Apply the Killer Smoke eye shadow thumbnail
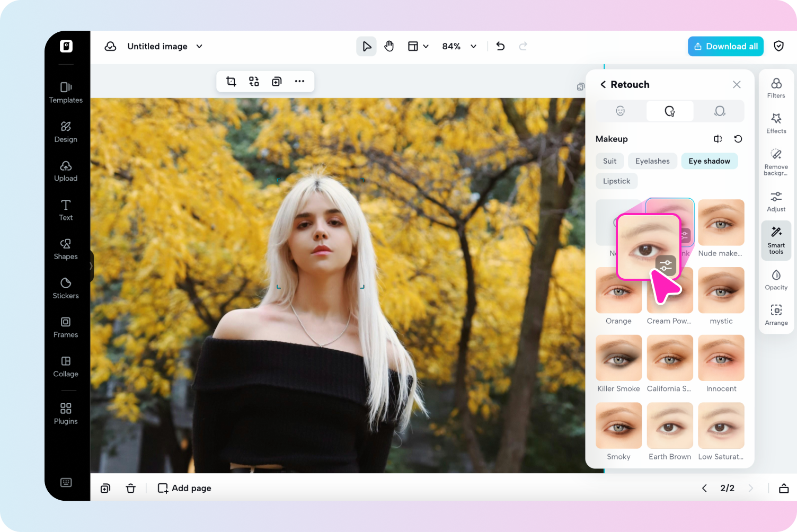 (x=618, y=358)
